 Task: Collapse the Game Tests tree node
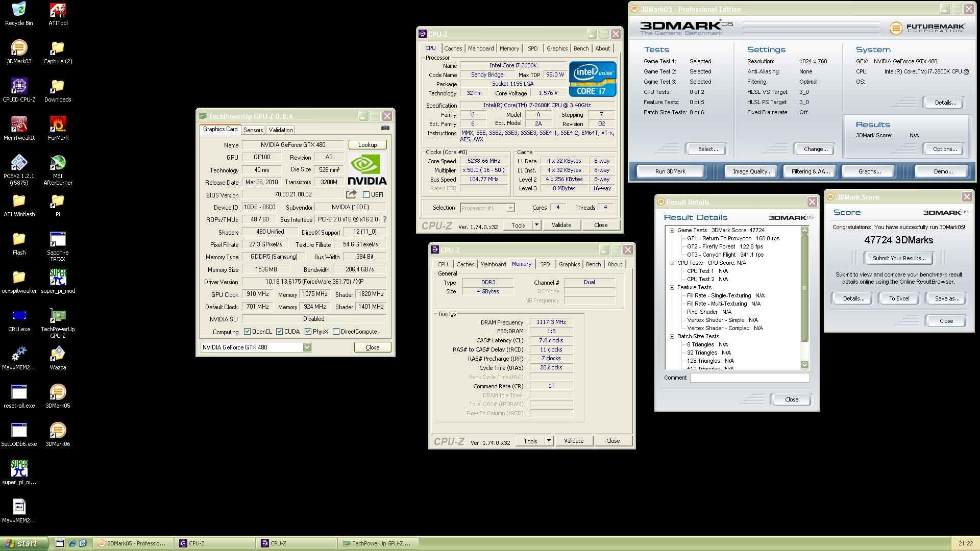(x=672, y=230)
